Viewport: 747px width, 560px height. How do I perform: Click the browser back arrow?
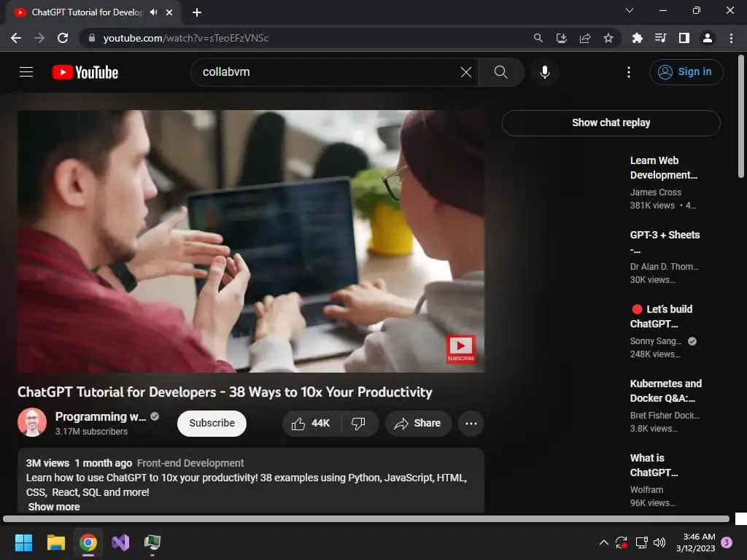tap(16, 38)
